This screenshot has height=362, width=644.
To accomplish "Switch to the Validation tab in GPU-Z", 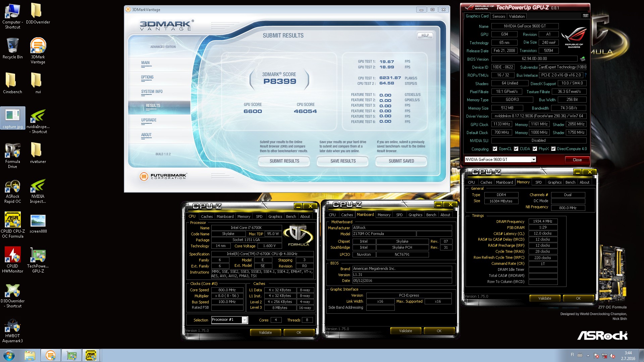I will tap(517, 16).
